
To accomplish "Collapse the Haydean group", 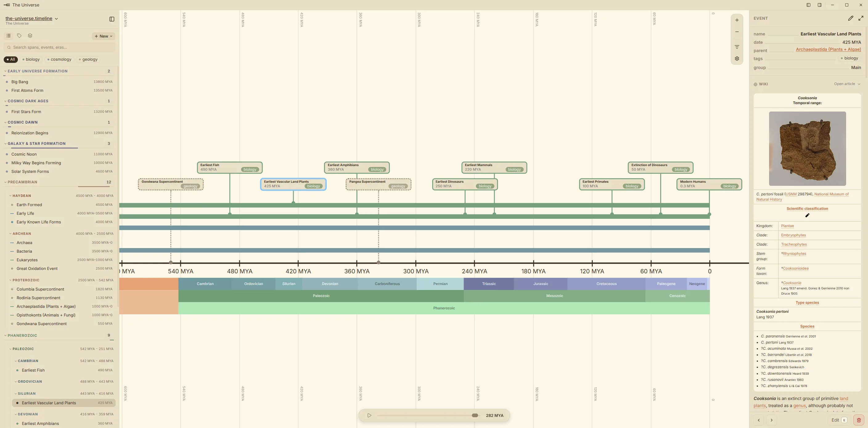I will pos(10,196).
